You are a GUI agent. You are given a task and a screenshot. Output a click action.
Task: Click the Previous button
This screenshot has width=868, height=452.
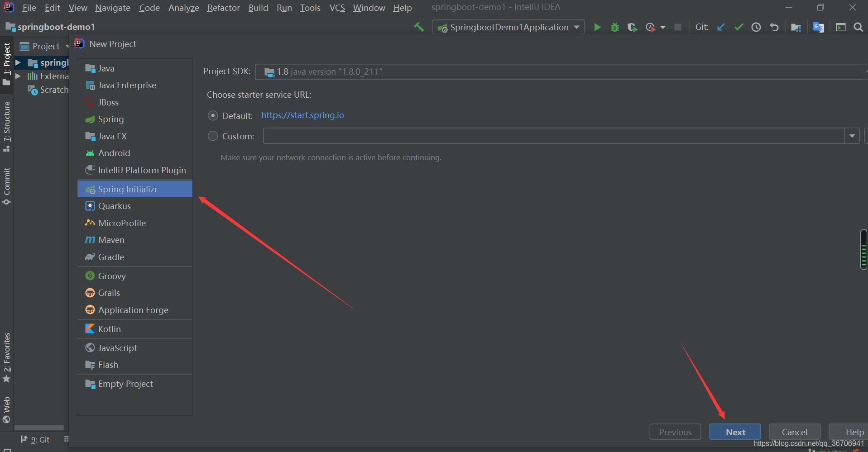coord(675,432)
